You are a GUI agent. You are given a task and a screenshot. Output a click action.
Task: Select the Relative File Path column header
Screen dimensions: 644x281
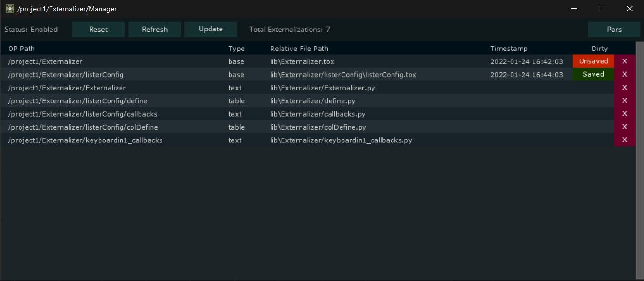(299, 49)
